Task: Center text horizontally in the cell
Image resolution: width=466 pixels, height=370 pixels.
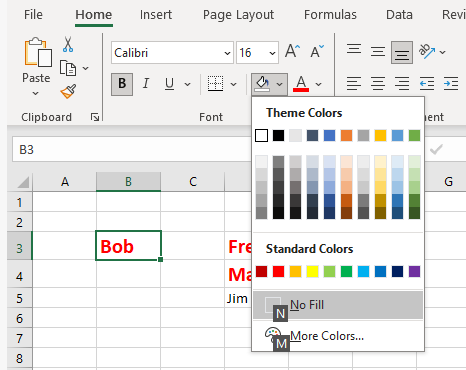Action: pyautogui.click(x=378, y=83)
